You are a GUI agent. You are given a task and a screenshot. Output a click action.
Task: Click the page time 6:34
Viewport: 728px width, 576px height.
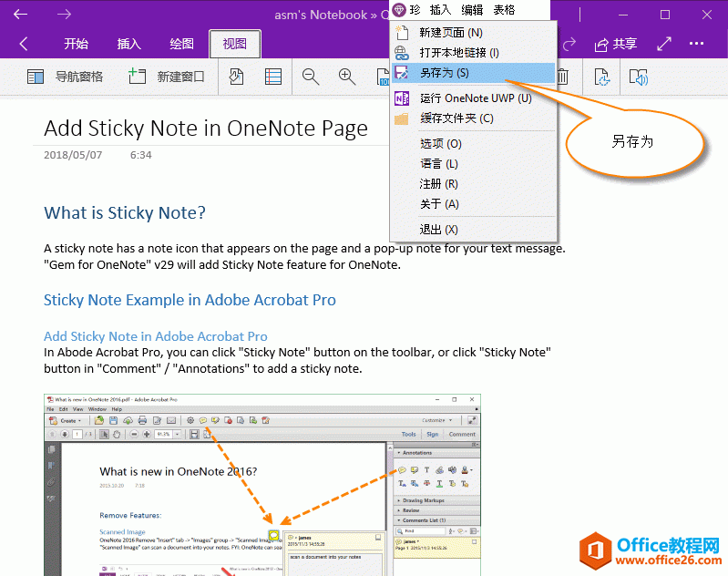(140, 155)
